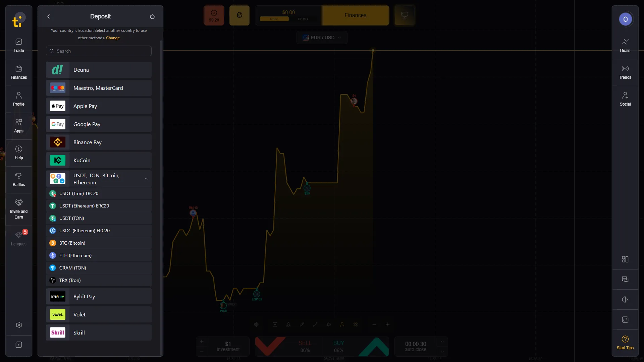This screenshot has height=362, width=644.
Task: Choose Apple Pay deposit
Action: (x=99, y=106)
